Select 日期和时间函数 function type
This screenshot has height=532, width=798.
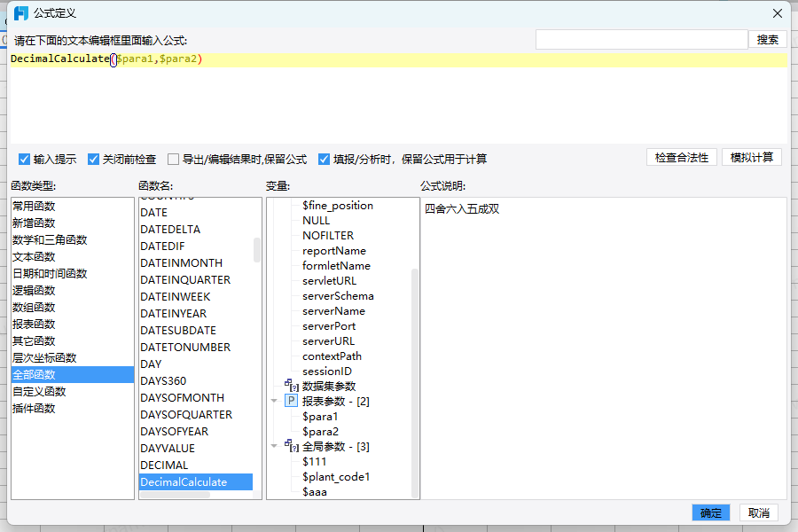[73, 273]
